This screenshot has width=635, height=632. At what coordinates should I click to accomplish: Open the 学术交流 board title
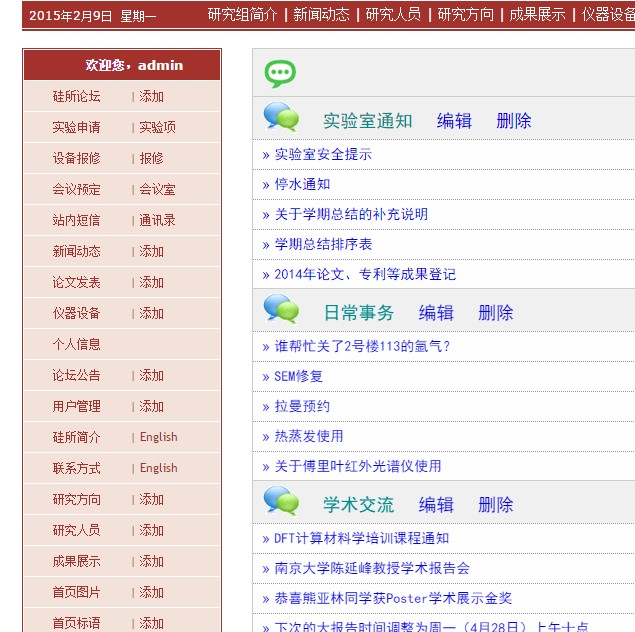point(359,505)
